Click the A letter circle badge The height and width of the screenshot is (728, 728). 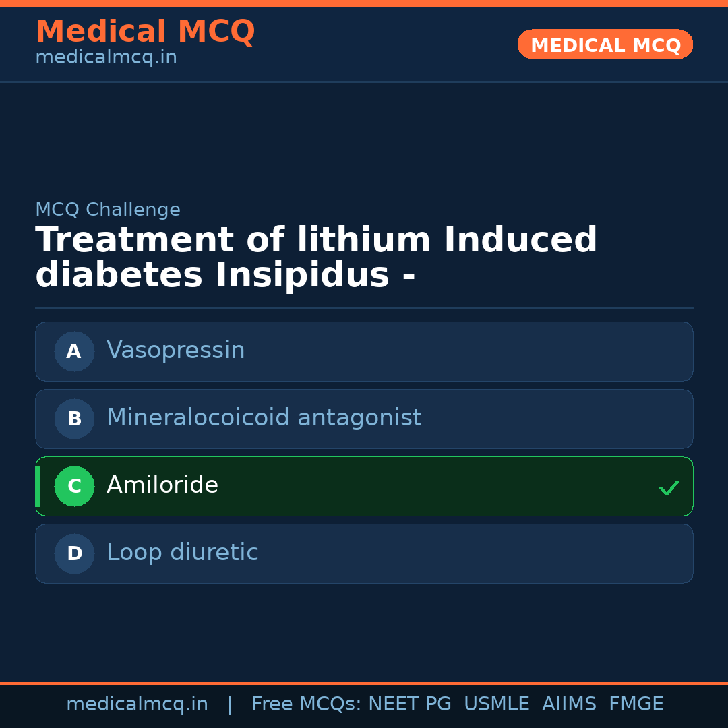click(x=74, y=351)
